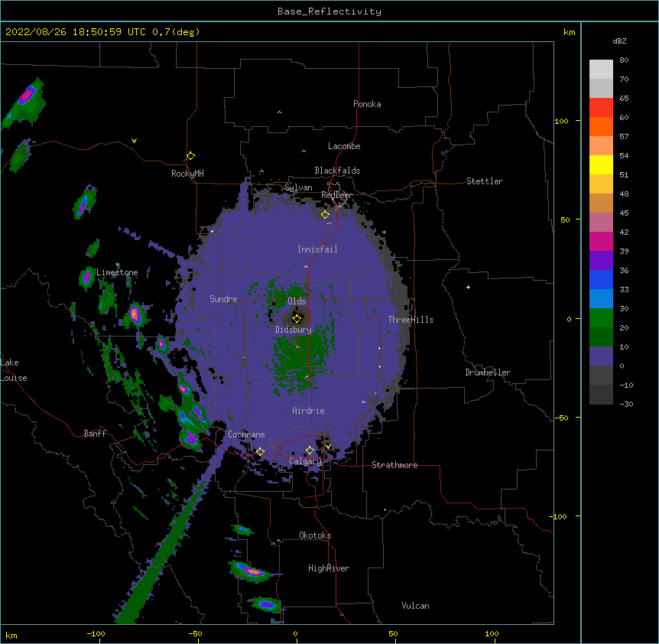Select the Limestone label

[117, 272]
